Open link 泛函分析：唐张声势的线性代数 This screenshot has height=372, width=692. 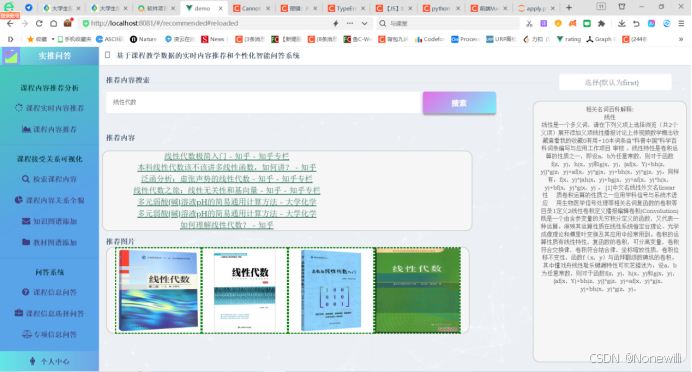[226, 179]
